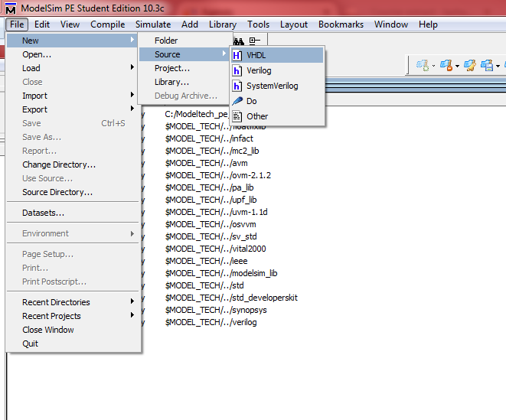The image size is (506, 420).
Task: Open the Simulate menu
Action: (x=153, y=24)
